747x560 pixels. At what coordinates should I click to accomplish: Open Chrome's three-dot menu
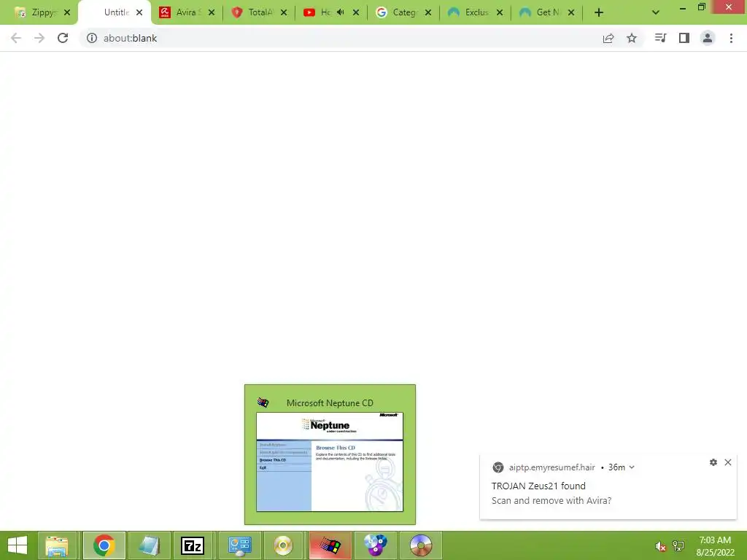[731, 38]
